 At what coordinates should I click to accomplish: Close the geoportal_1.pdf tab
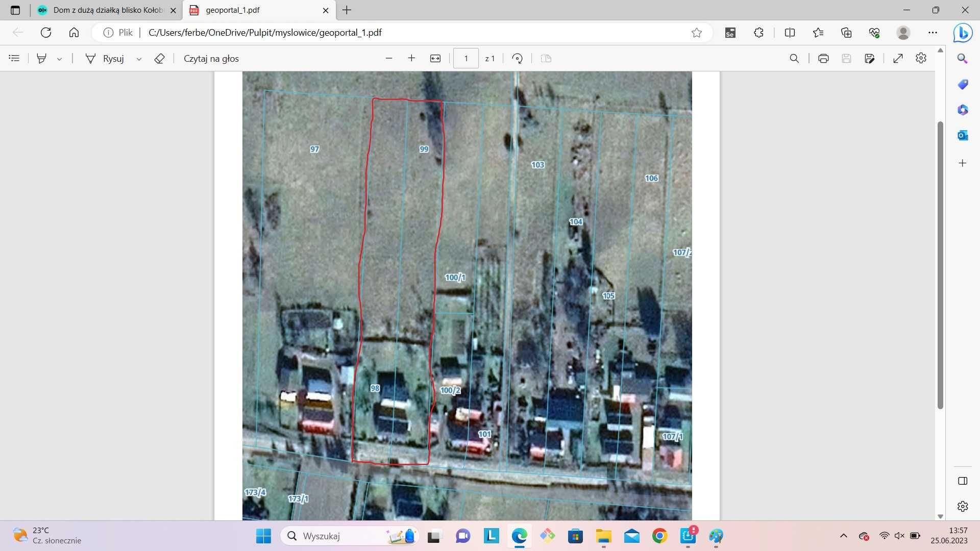pos(326,10)
